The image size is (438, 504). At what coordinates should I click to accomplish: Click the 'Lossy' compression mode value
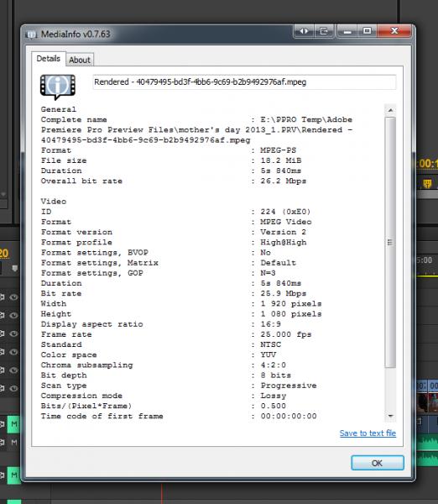click(x=273, y=396)
